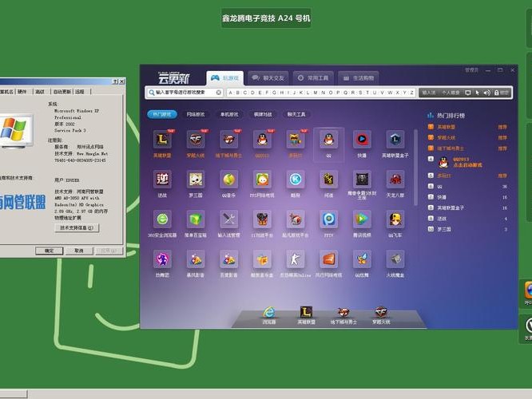Switch to the 聊天交友 tab

[268, 78]
